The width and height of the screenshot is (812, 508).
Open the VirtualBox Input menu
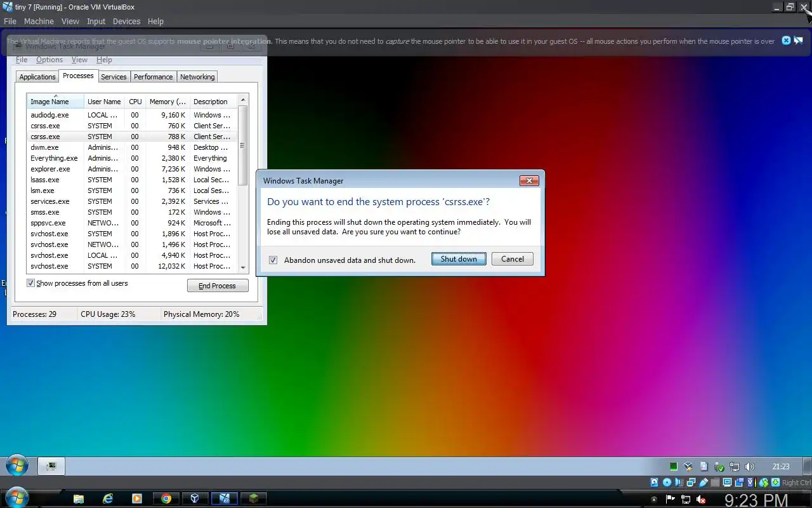(96, 21)
